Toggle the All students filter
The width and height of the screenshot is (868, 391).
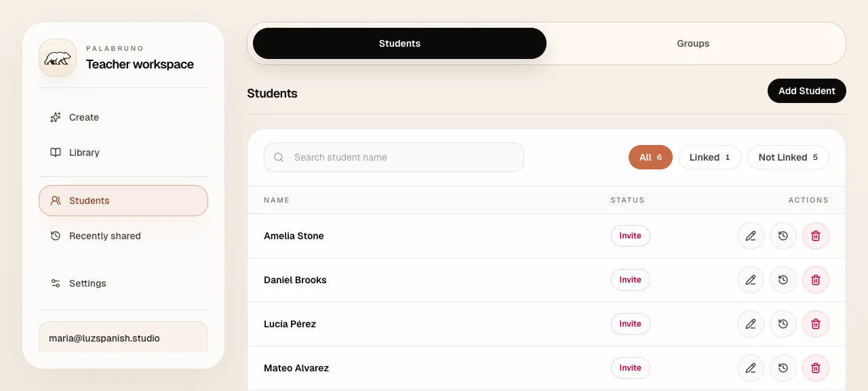click(x=650, y=157)
